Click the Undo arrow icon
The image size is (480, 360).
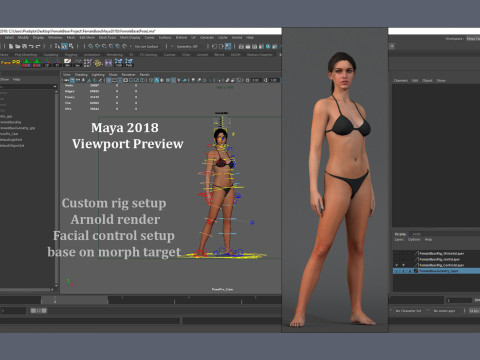pyautogui.click(x=31, y=46)
